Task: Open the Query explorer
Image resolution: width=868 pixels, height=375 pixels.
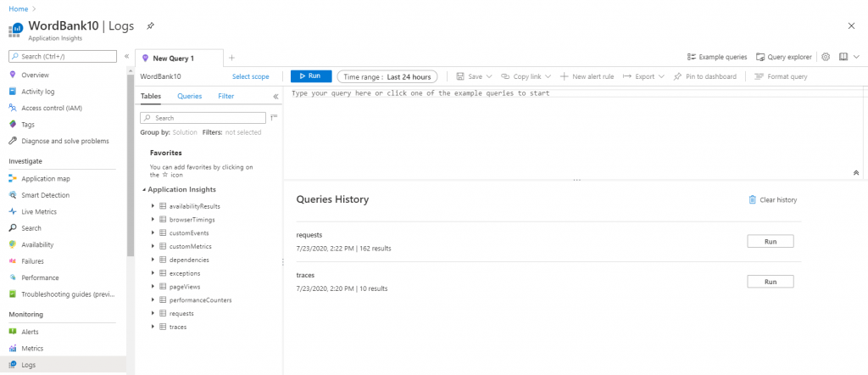Action: [x=784, y=57]
